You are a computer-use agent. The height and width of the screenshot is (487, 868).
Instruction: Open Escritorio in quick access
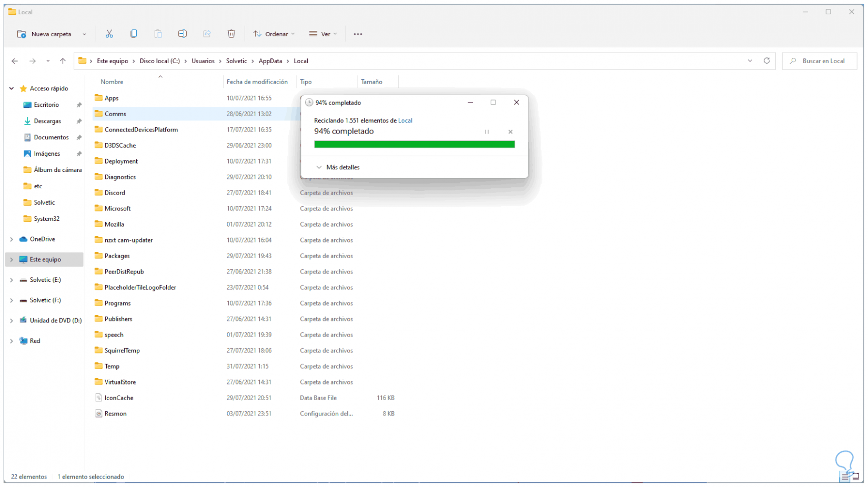46,105
